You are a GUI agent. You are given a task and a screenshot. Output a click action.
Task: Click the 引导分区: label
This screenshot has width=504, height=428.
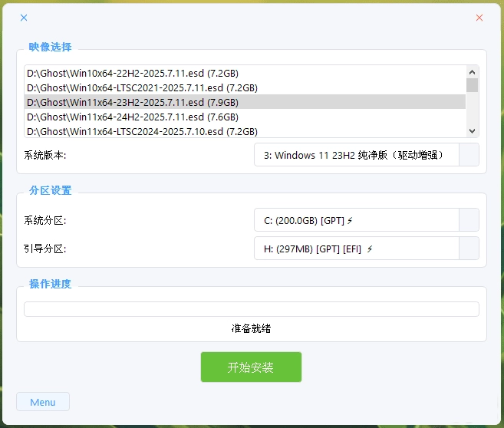[45, 249]
